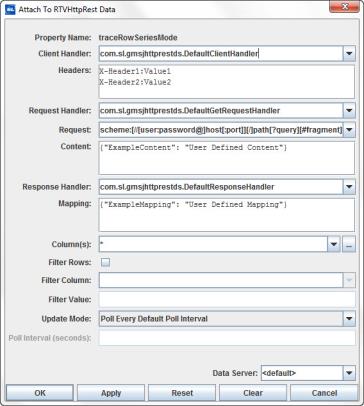Click the Clear button

click(x=253, y=393)
